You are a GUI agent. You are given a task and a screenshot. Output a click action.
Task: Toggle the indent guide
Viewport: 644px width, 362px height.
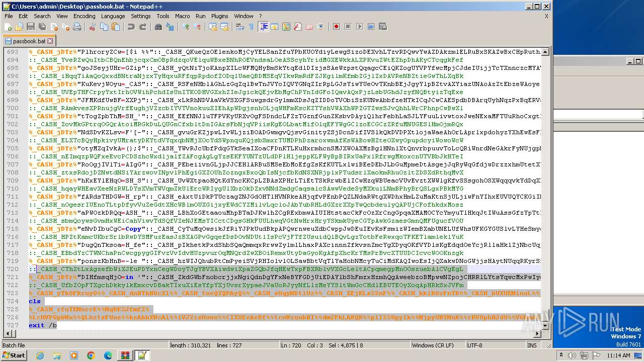pyautogui.click(x=263, y=27)
